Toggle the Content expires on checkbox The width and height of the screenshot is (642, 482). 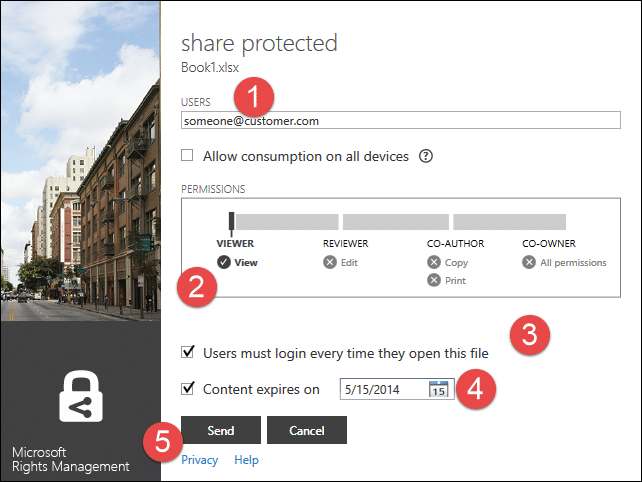(187, 389)
